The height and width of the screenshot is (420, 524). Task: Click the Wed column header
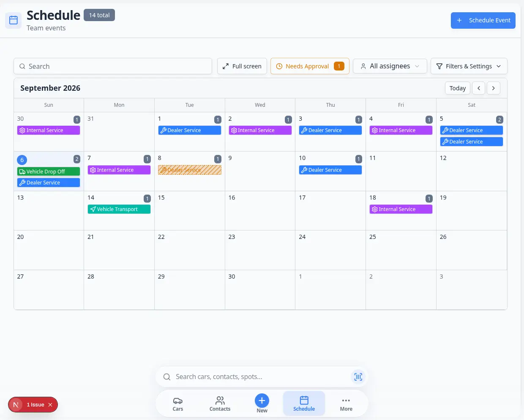click(x=260, y=105)
